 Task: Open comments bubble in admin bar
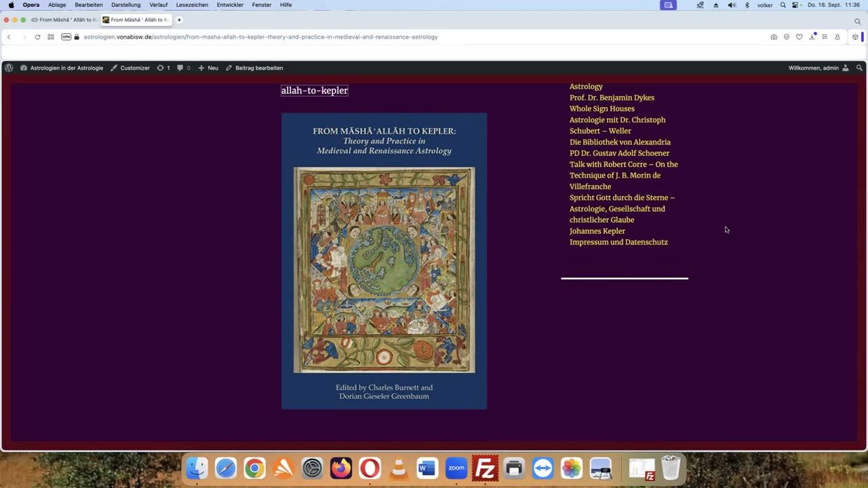tap(184, 68)
